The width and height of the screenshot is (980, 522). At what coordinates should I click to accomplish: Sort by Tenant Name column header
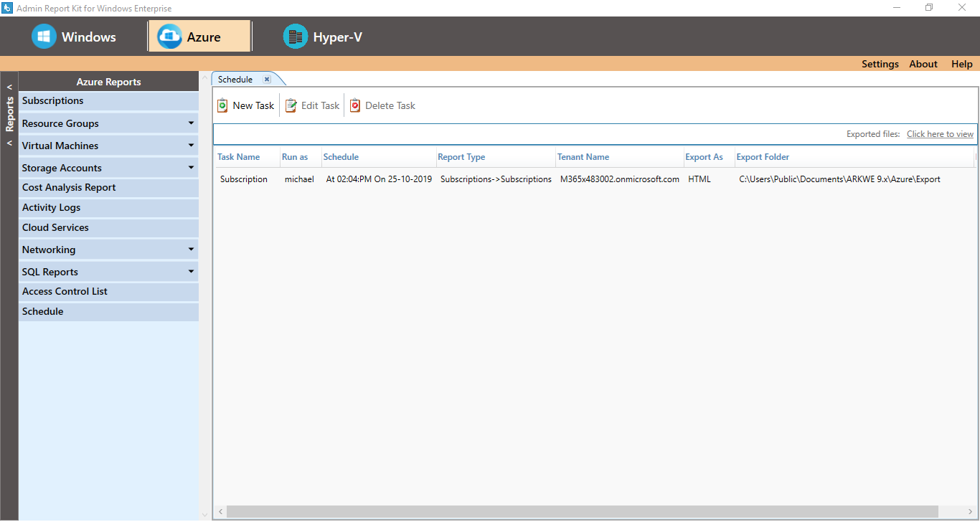[583, 157]
